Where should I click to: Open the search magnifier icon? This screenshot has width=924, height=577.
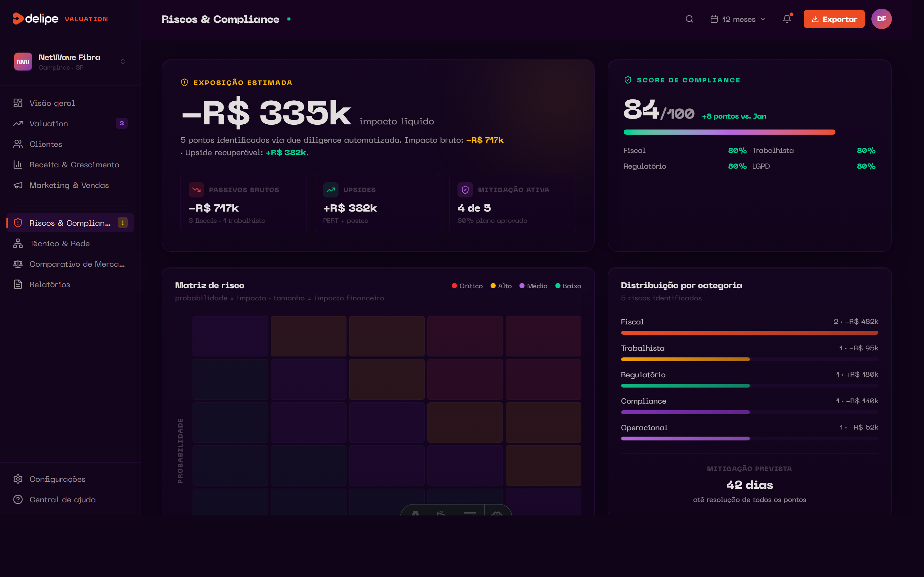point(689,19)
